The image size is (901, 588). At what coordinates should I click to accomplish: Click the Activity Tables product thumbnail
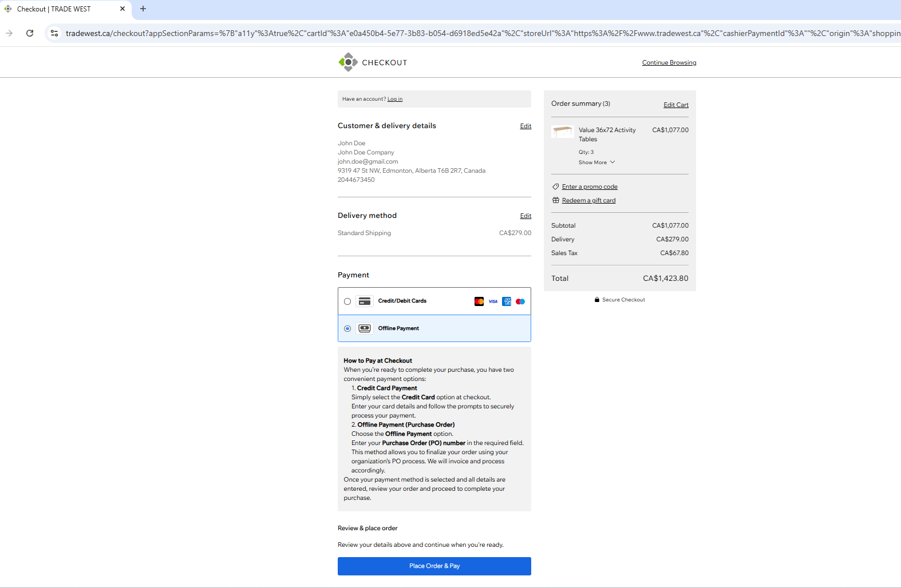tap(562, 132)
